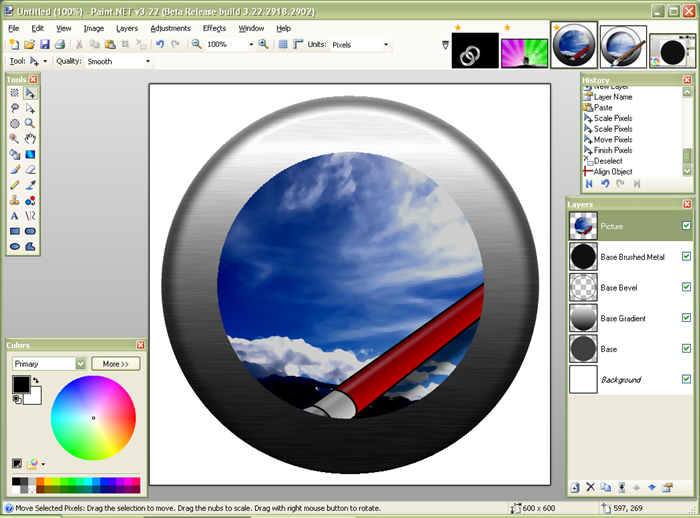Pick a color on the color wheel
The image size is (700, 518).
click(x=93, y=418)
